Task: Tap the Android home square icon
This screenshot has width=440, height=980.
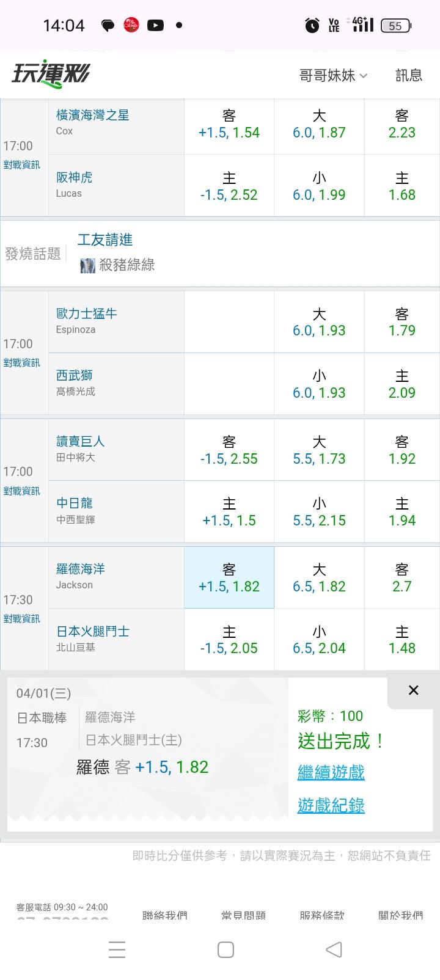Action: pos(226,949)
